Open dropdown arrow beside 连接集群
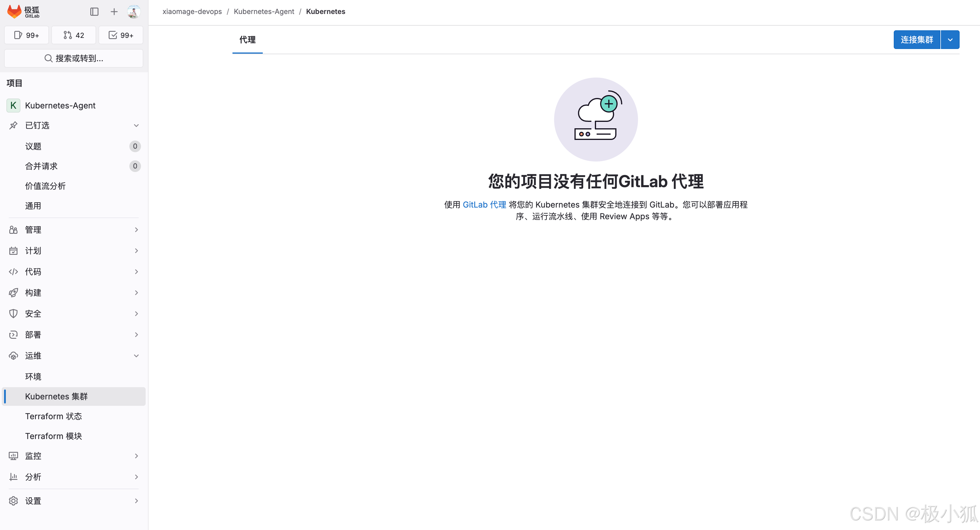This screenshot has width=980, height=530. click(x=950, y=40)
